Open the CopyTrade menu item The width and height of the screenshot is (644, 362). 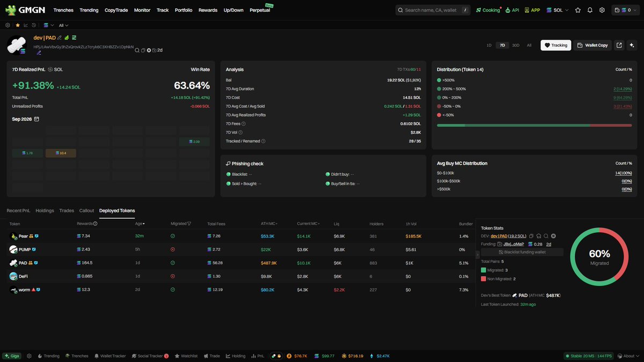tap(116, 10)
